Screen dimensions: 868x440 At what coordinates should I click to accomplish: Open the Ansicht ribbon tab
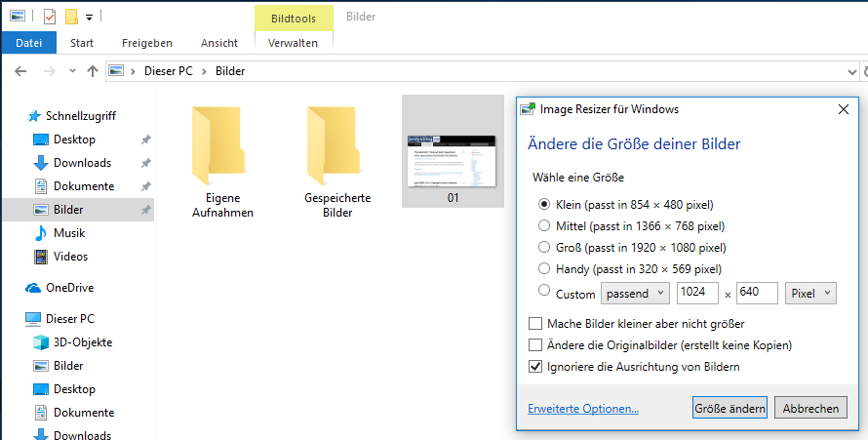pos(219,43)
